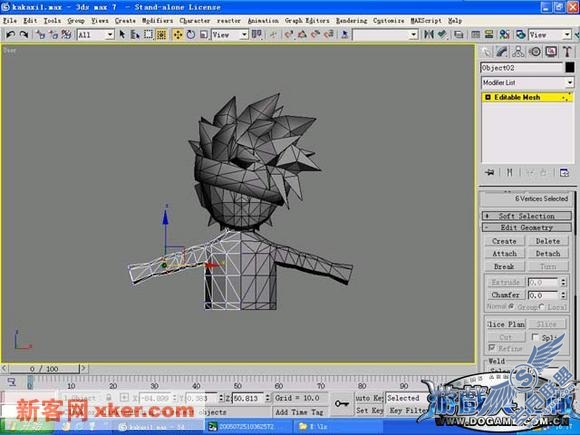
Task: Open Curve Editor toolbar icon
Action: [x=475, y=35]
